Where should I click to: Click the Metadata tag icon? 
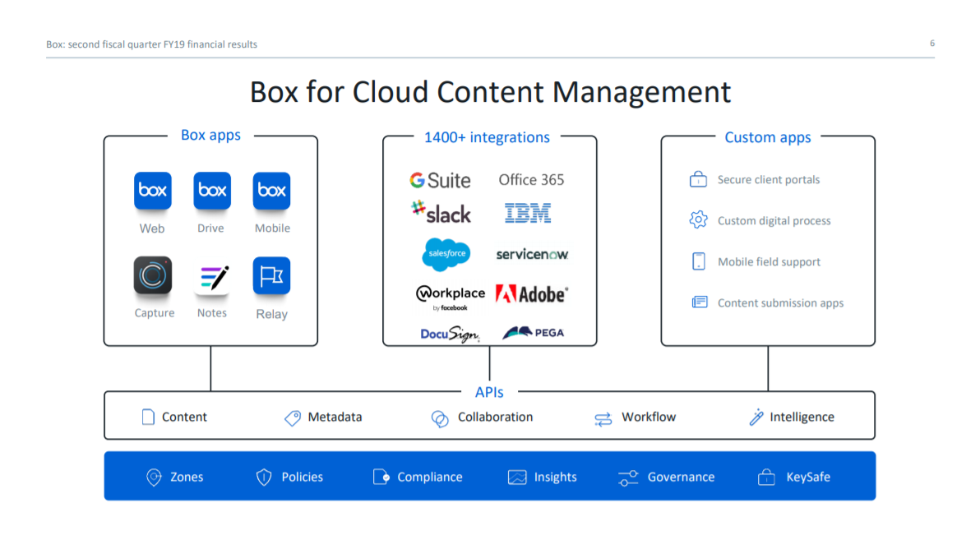tap(292, 418)
